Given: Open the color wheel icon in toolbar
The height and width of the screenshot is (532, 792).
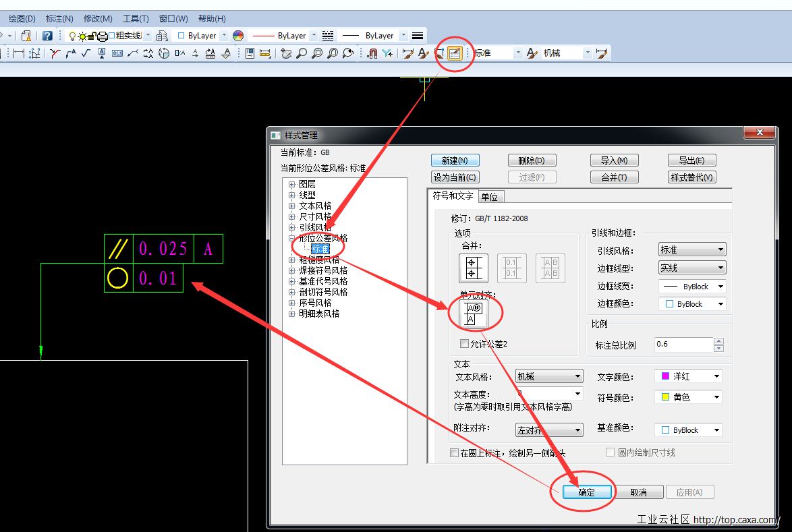Looking at the screenshot, I should tap(237, 36).
